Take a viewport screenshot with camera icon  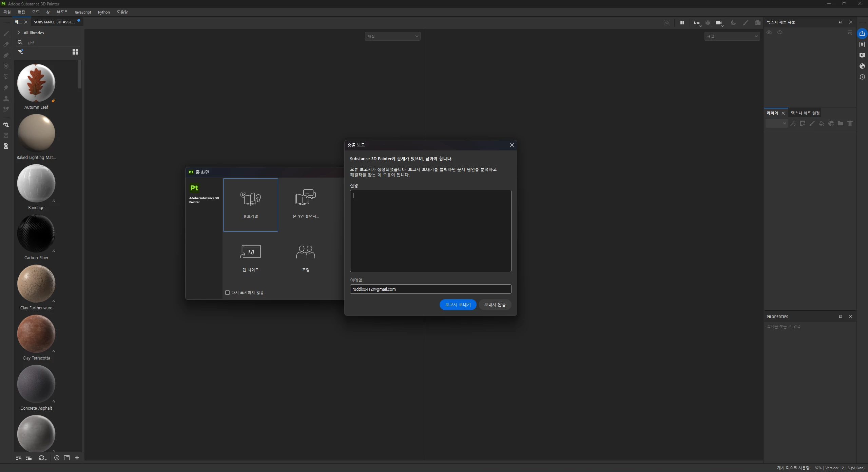(x=757, y=23)
